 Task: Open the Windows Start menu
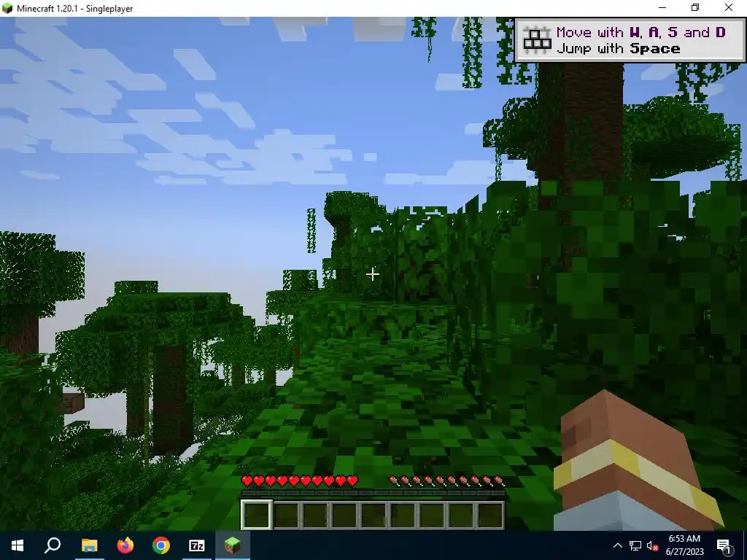click(x=18, y=545)
